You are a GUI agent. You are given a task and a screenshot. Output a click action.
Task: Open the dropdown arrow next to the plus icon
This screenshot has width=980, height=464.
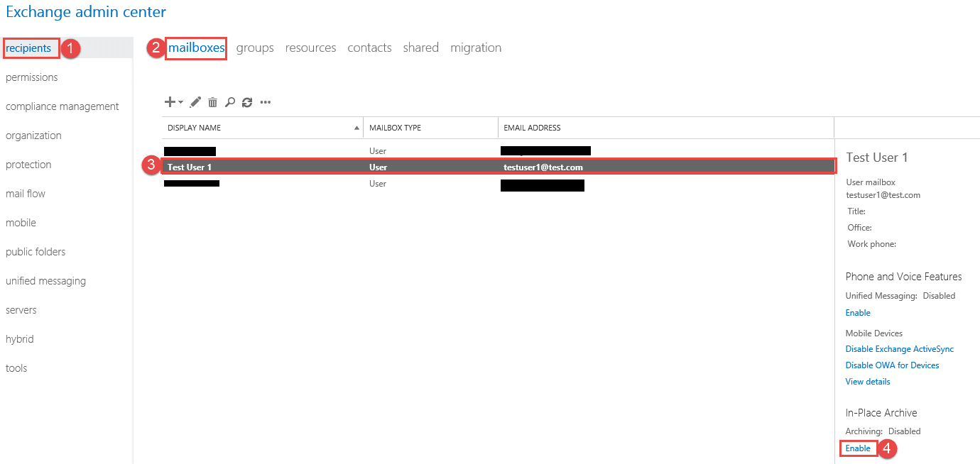(180, 102)
